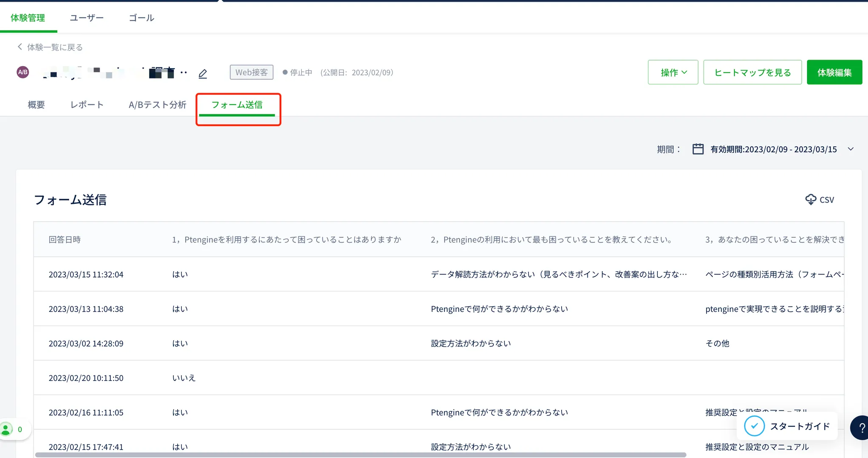
Task: Expand the period date range chevron
Action: click(851, 149)
